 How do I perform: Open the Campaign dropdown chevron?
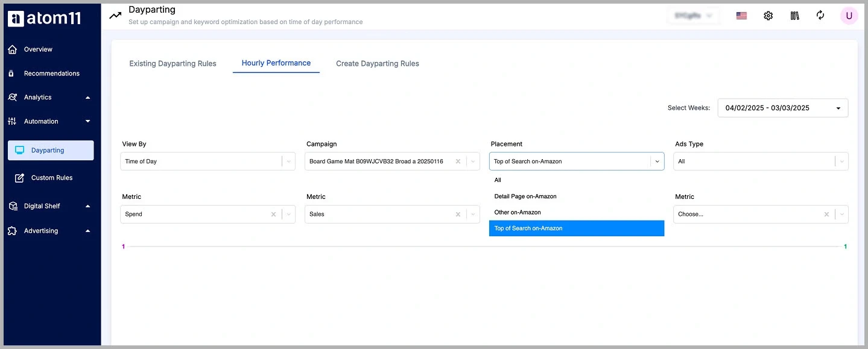tap(473, 162)
